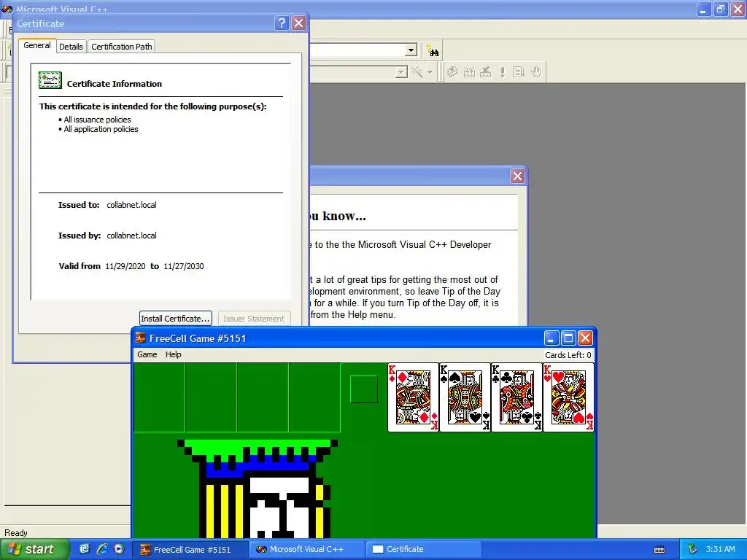Close the Tip of the Day dialog
Screen dimensions: 747x560
[517, 176]
